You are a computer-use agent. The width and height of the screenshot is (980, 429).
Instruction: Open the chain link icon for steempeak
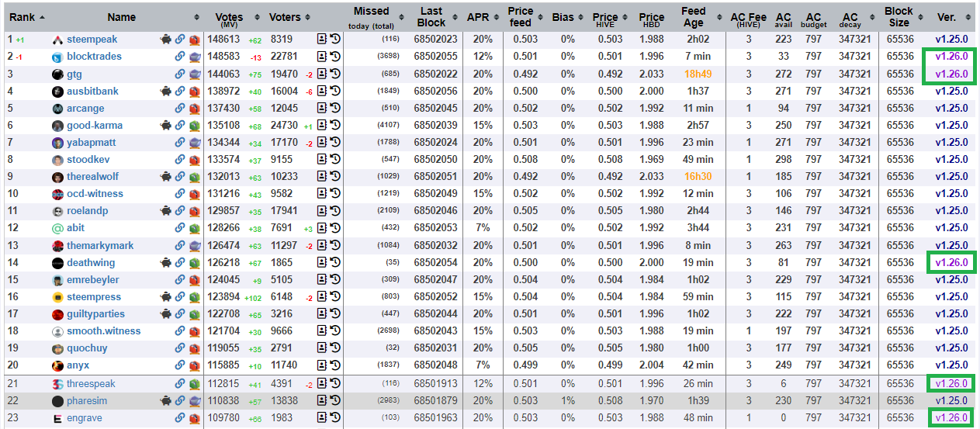tap(180, 40)
